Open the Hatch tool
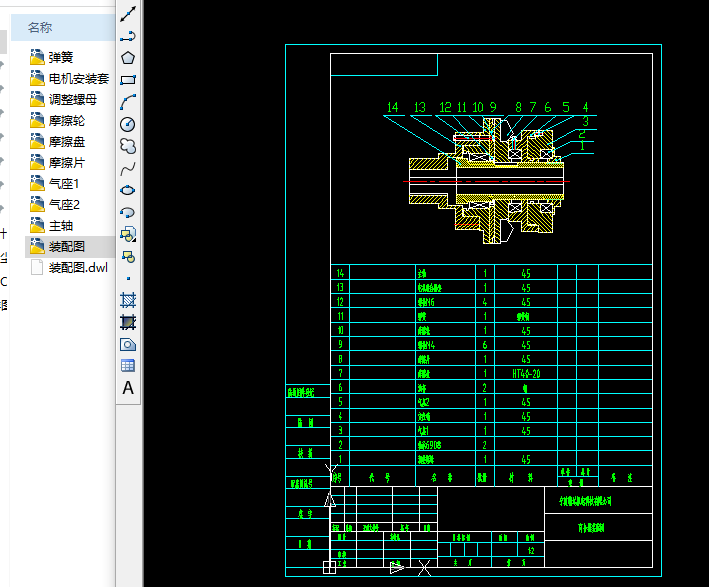Image resolution: width=709 pixels, height=587 pixels. (x=128, y=300)
